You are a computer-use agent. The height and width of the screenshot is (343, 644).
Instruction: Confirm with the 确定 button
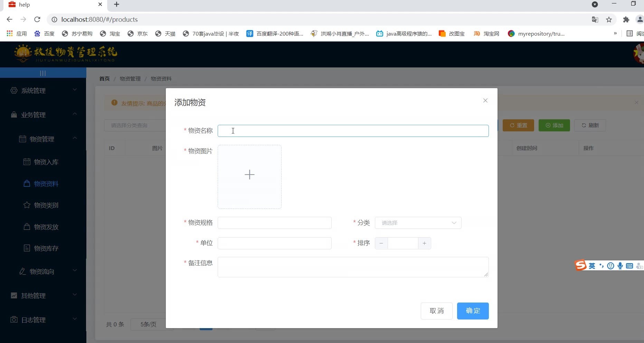pos(473,311)
